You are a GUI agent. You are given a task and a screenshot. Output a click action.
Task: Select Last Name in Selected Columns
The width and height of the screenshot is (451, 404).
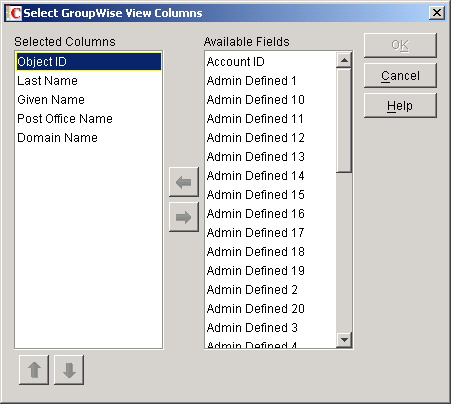[x=89, y=81]
